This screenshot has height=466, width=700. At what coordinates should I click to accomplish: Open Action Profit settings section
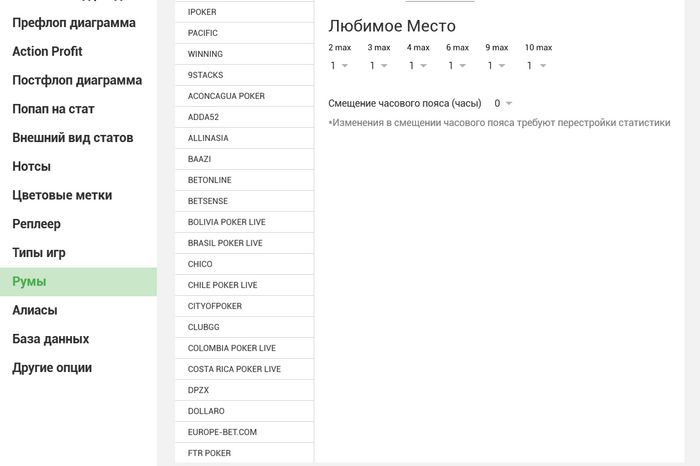(78, 51)
